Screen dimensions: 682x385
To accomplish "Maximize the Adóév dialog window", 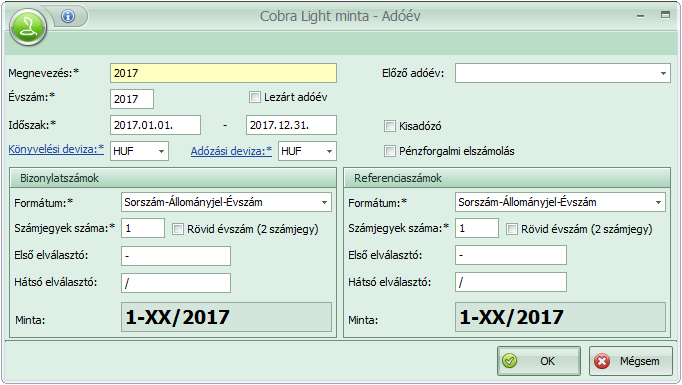I will coord(665,15).
